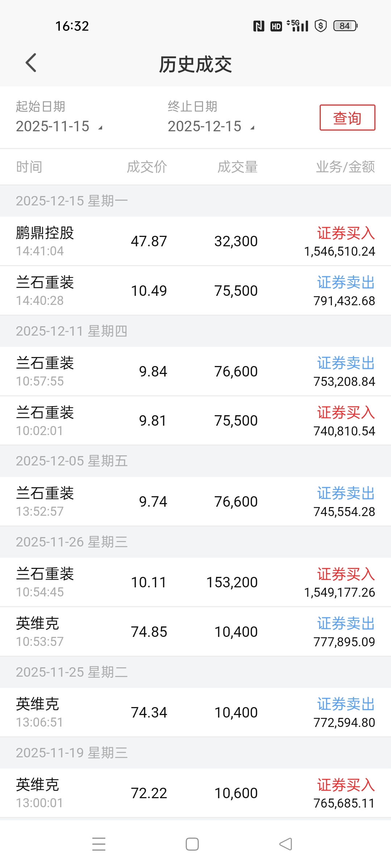Tap the 5G signal strength icon
Screen dimensions: 391x868
pyautogui.click(x=298, y=25)
